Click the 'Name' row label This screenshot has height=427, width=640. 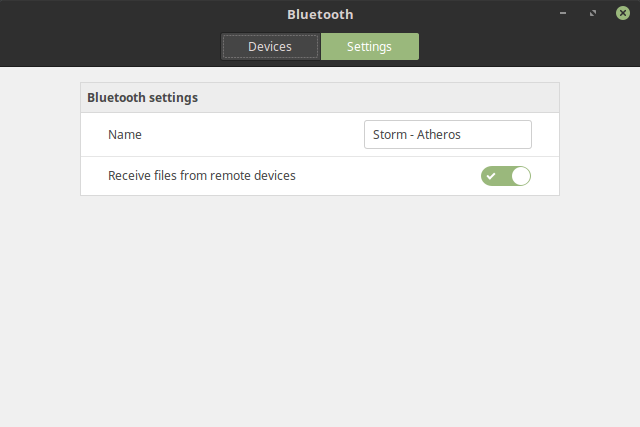click(125, 135)
